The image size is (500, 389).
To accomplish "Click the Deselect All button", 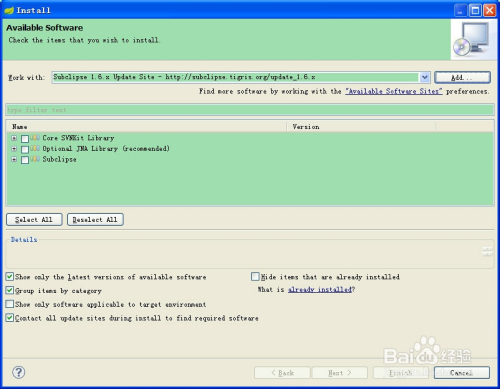I will tap(95, 219).
